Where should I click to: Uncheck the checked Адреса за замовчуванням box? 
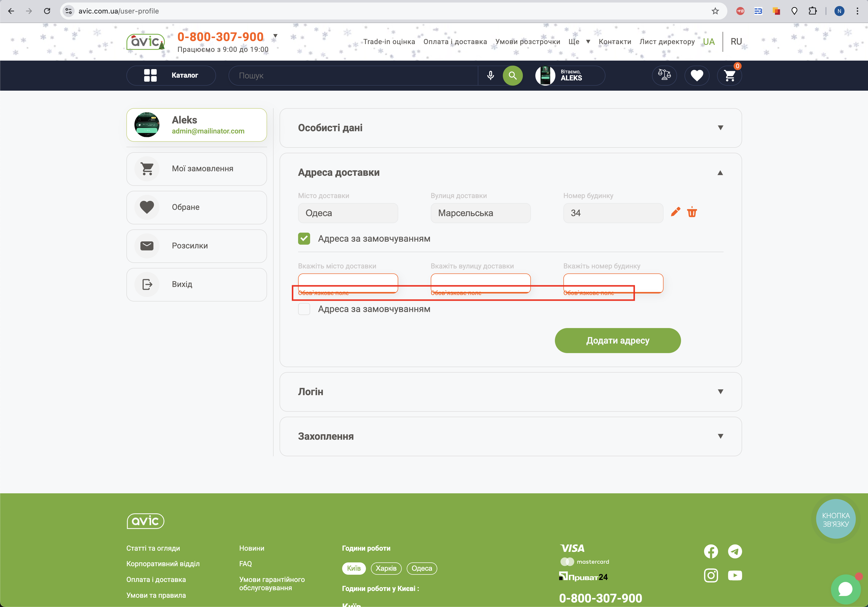pyautogui.click(x=304, y=239)
